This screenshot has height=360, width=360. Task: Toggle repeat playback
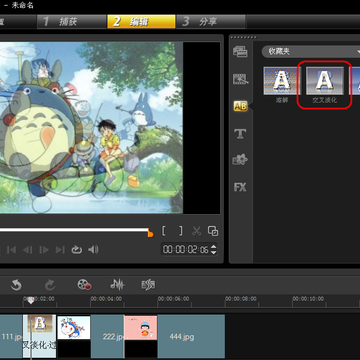coord(77,250)
